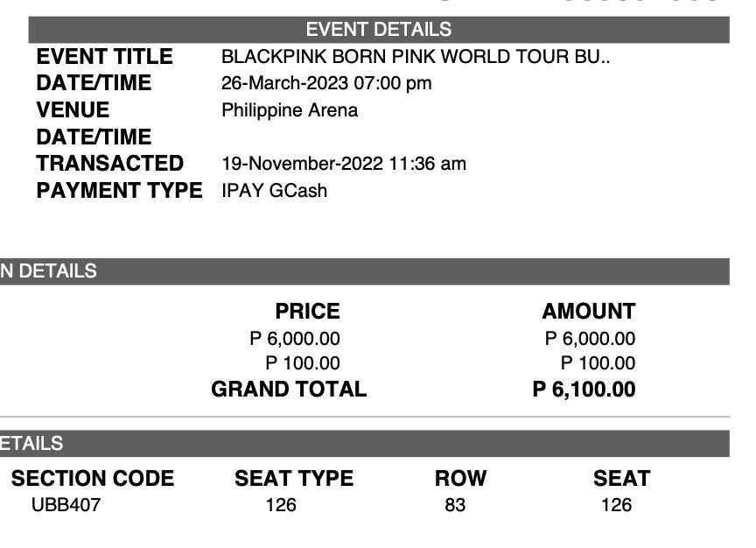Click the SECTION CODE column heading
756x548 pixels.
pos(93,479)
